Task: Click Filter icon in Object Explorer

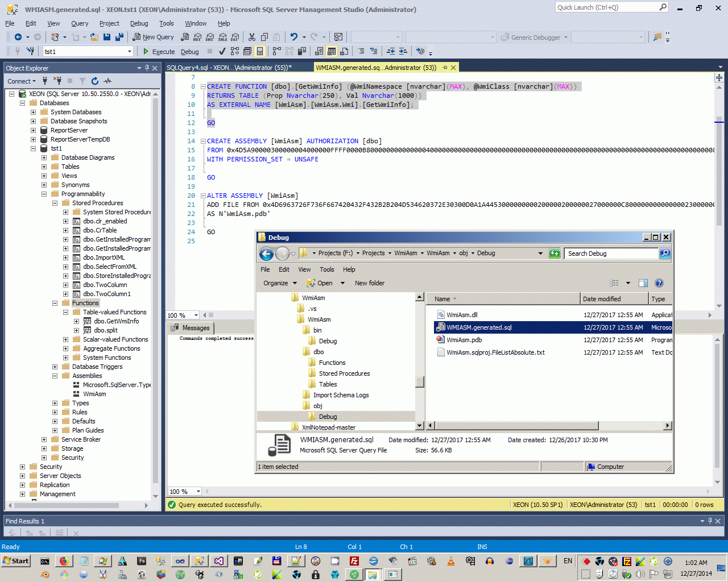Action: tap(82, 81)
